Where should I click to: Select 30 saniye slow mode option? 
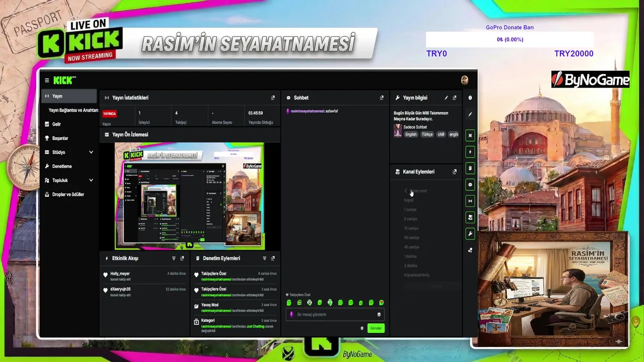coord(412,238)
